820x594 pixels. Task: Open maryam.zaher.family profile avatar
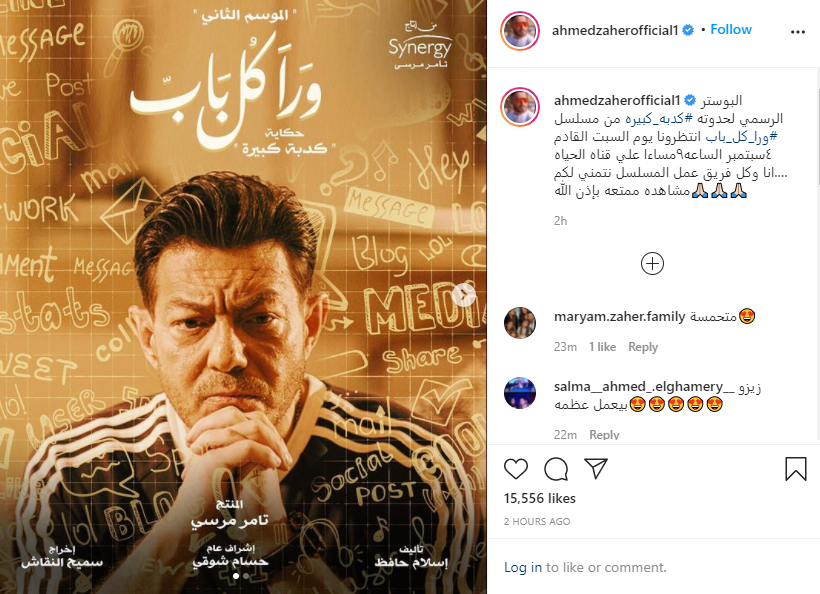pos(520,323)
